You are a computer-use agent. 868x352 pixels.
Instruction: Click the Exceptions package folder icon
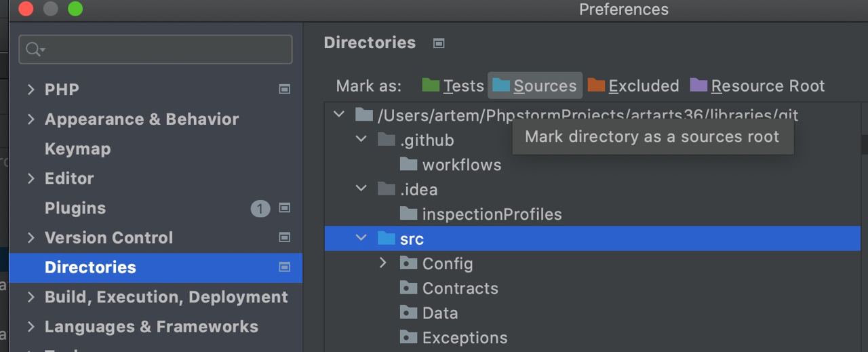(408, 337)
